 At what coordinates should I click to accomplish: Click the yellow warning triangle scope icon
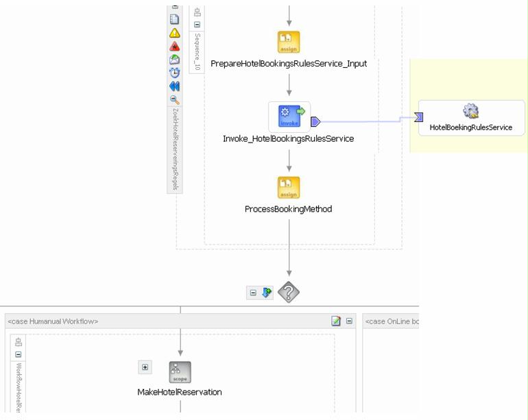pos(174,33)
